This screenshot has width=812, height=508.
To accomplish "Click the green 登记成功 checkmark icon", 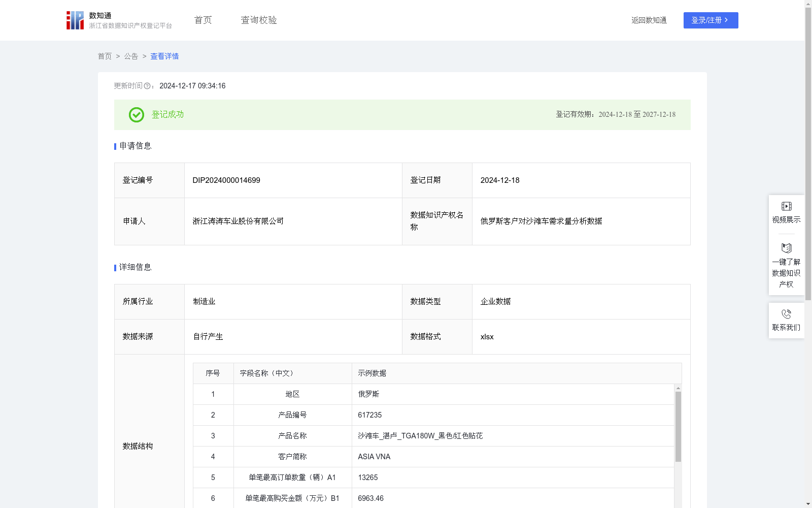I will tap(136, 115).
